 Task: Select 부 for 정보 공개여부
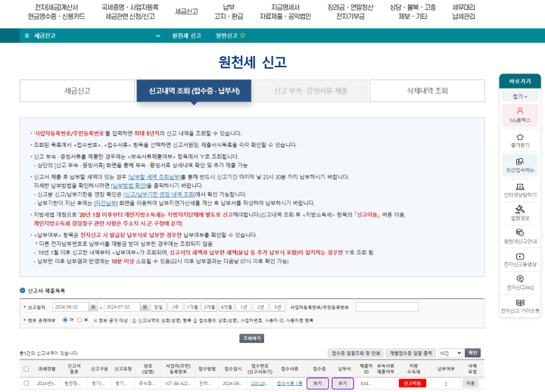point(79,319)
